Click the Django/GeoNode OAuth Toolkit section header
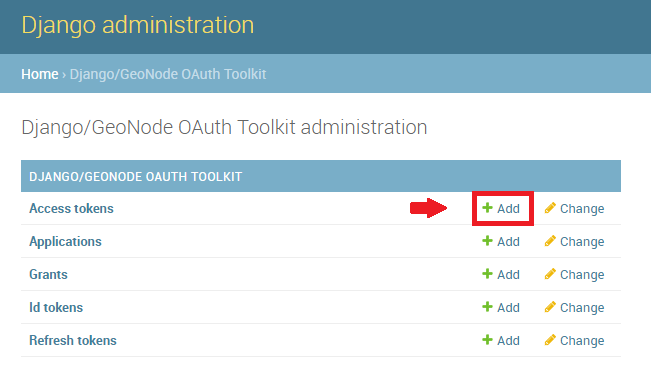The image size is (651, 380). 135,177
